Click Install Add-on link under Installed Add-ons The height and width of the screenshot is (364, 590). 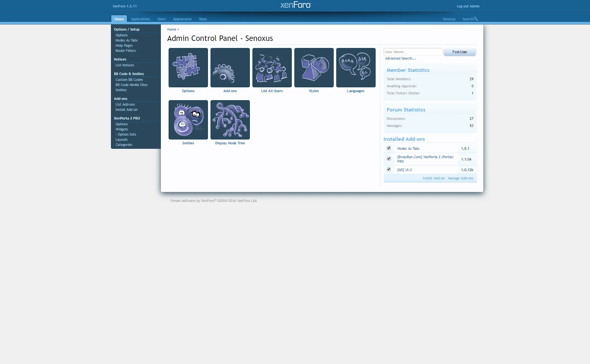[434, 178]
